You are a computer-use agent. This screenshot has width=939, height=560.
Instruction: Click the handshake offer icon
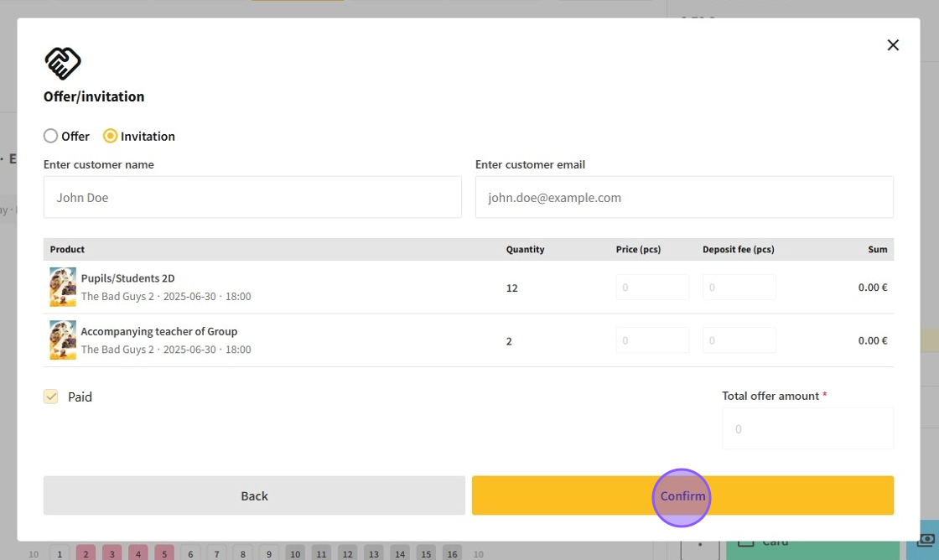[63, 63]
